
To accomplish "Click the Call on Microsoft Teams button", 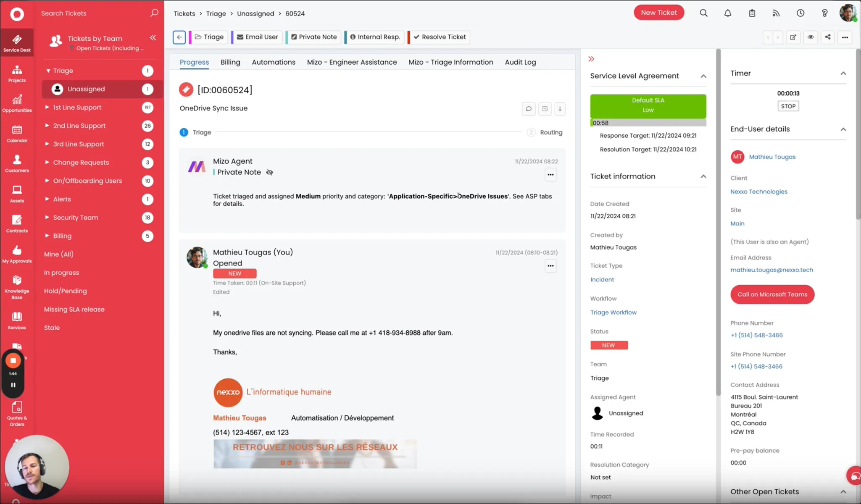I will (x=772, y=294).
